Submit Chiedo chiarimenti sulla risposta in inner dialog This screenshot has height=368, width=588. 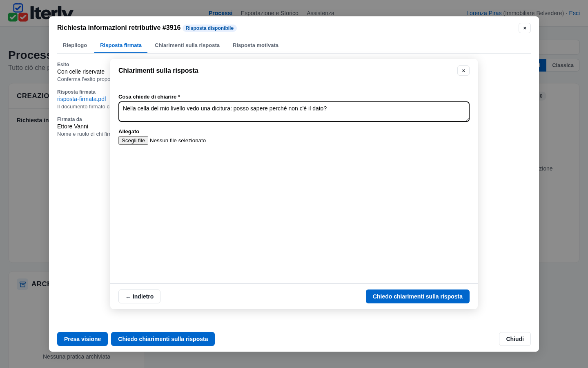(418, 296)
